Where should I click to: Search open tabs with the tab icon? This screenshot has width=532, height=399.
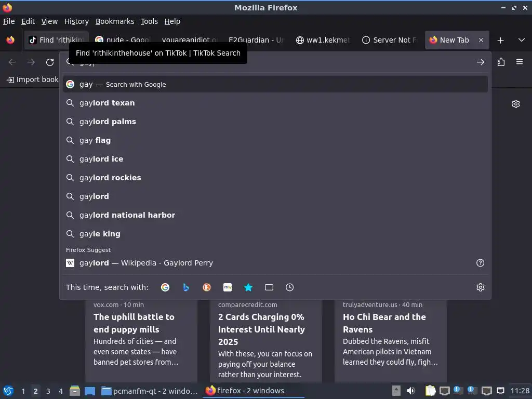269,287
